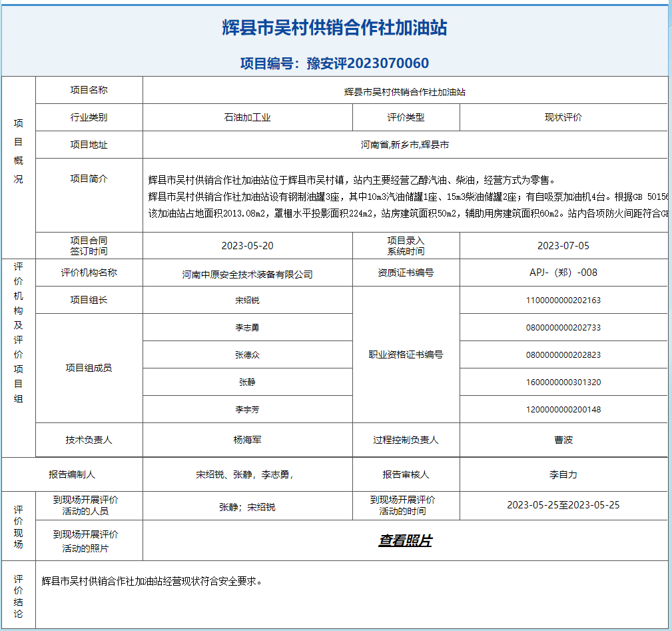Click the 石油加工业 industry value
Viewport: 672px width, 631px height.
(247, 117)
